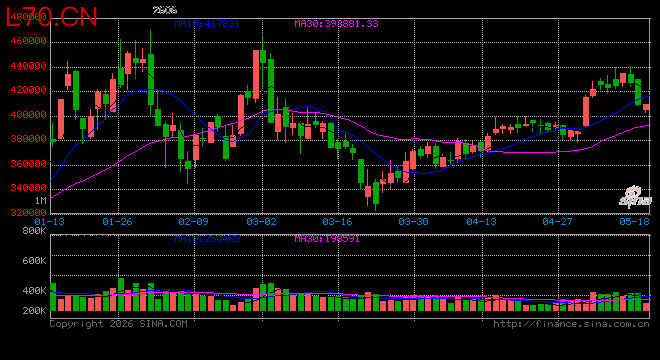Open the http://finance.sina.com.cn link
This screenshot has width=660, height=360.
tap(571, 324)
